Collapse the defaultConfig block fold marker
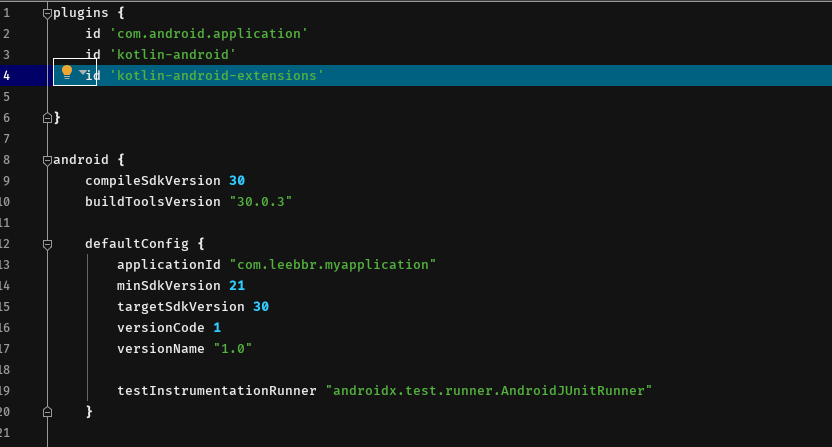 click(47, 244)
